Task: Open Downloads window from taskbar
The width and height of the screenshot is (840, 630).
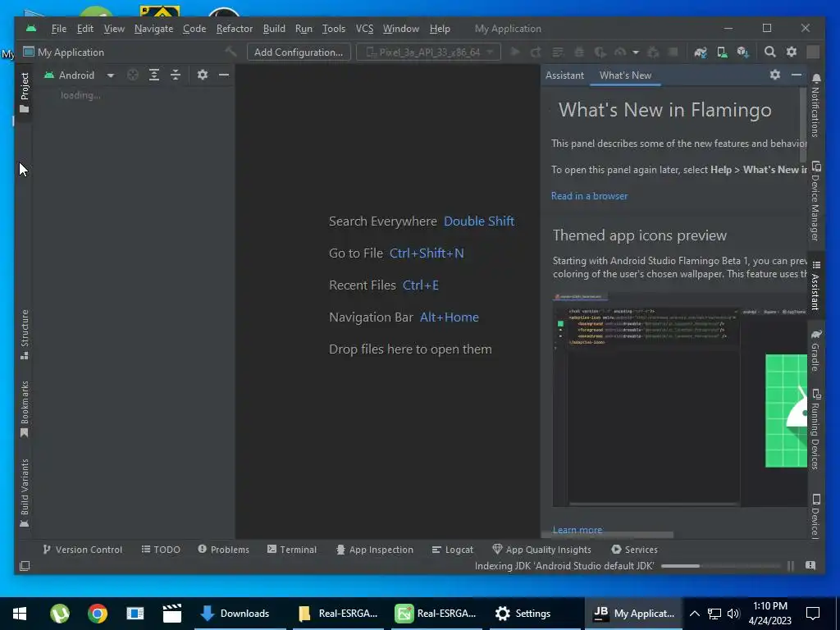Action: (240, 614)
